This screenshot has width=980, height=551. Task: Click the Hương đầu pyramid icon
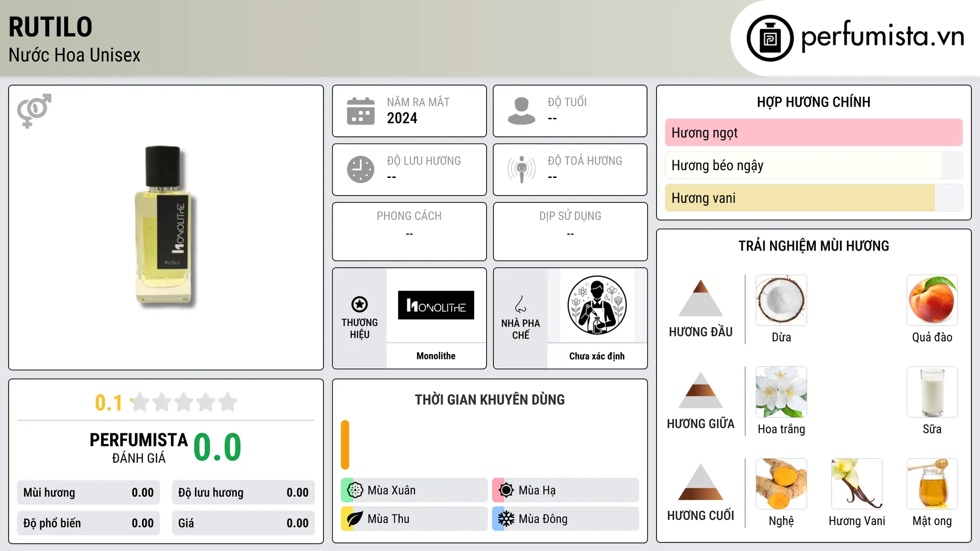point(701,298)
